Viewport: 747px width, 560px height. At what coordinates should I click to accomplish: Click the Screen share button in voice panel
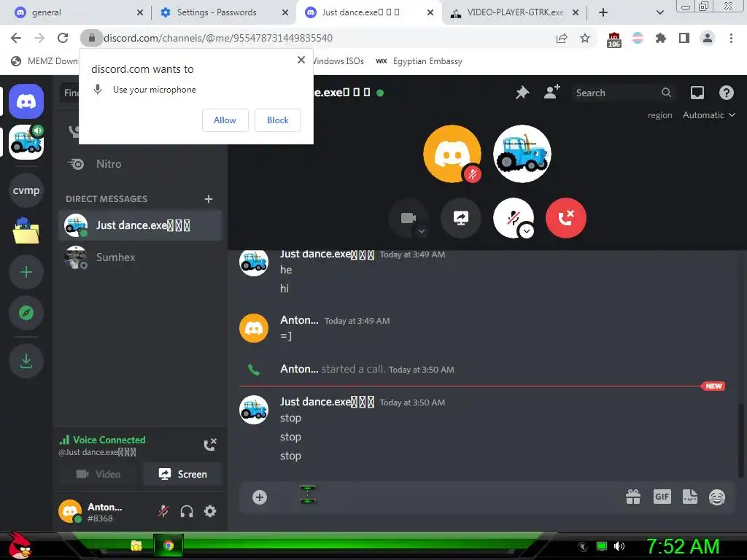pyautogui.click(x=182, y=474)
